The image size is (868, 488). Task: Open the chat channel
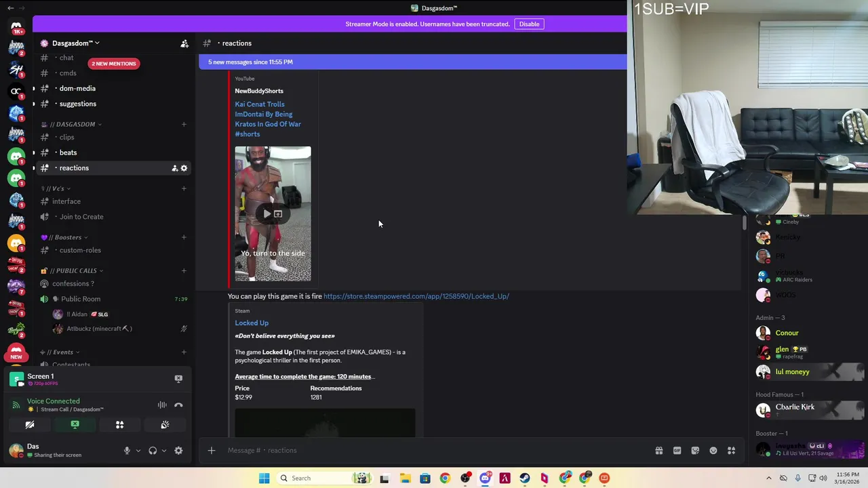[113, 58]
